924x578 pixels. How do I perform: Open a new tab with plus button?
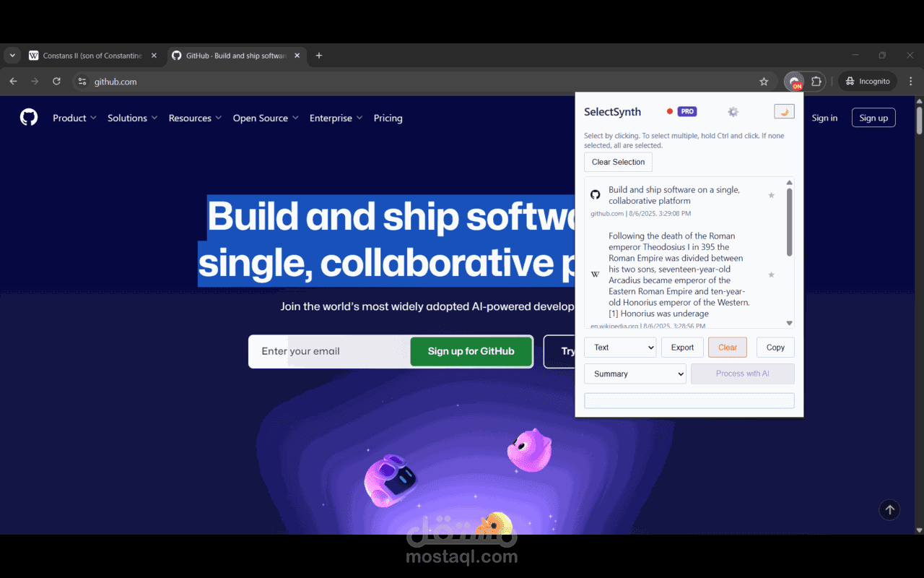(319, 56)
